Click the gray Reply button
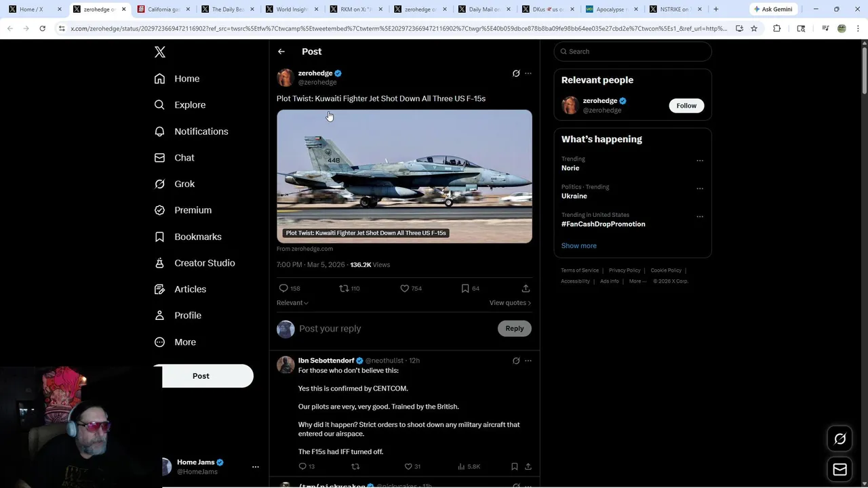 515,329
